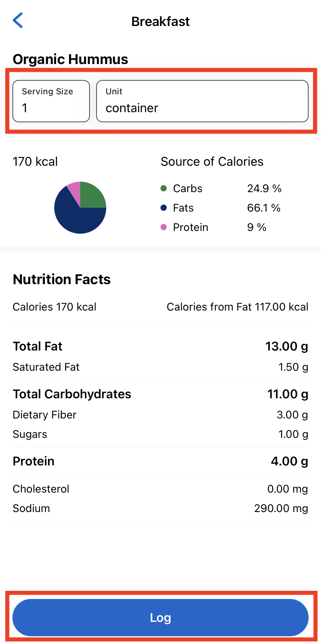Select the Protein 4.00 g row
This screenshot has width=321, height=644.
(160, 461)
